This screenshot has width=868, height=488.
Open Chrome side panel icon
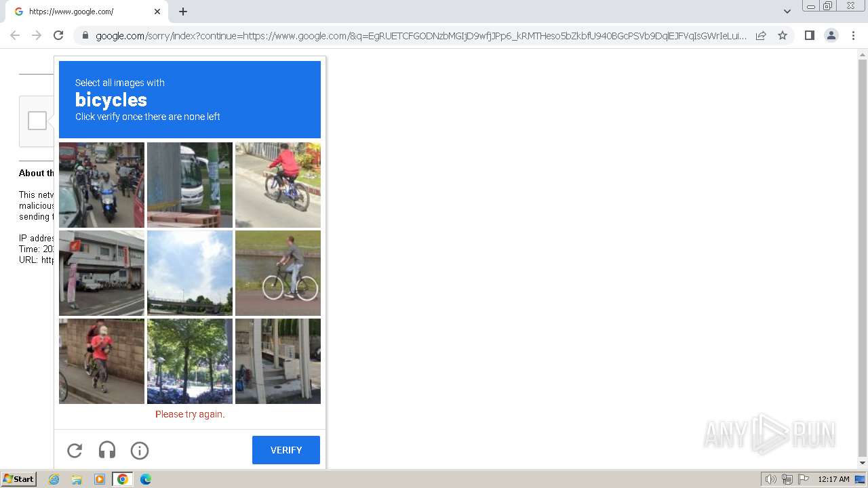809,35
